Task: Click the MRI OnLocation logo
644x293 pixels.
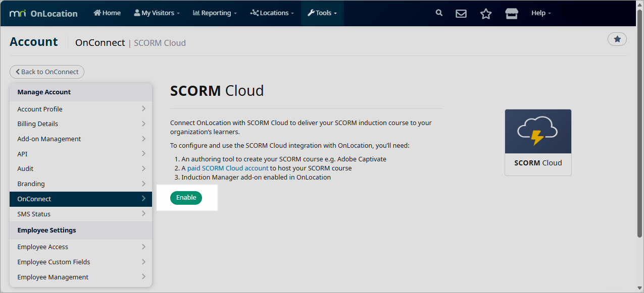Action: [43, 13]
